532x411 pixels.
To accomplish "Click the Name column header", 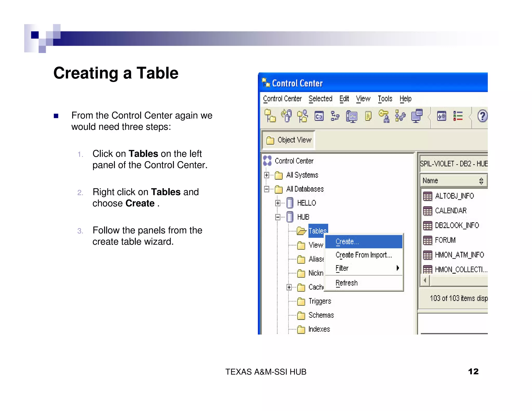I will pyautogui.click(x=453, y=181).
